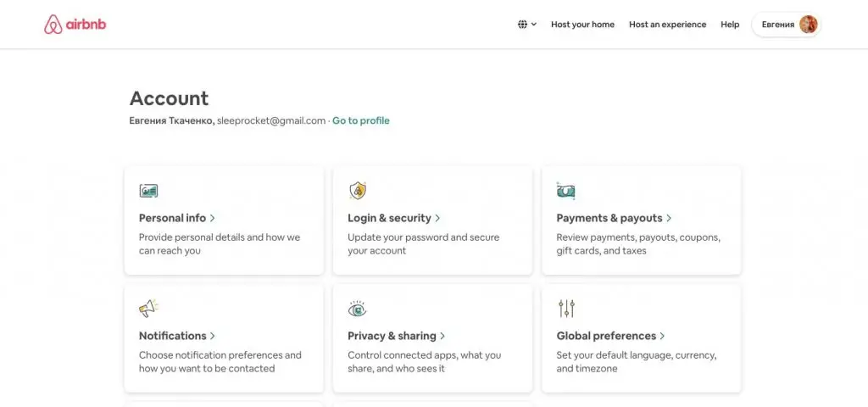Click the Payments & payouts cash icon

point(565,191)
